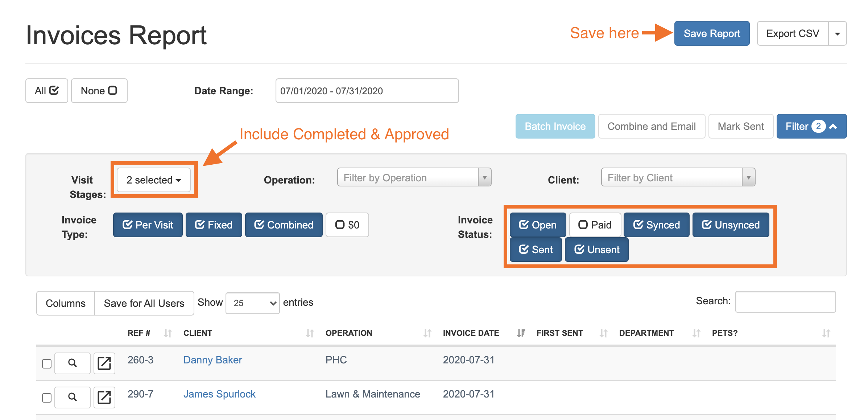Sort Client column using sort arrows
868x420 pixels.
pos(310,333)
